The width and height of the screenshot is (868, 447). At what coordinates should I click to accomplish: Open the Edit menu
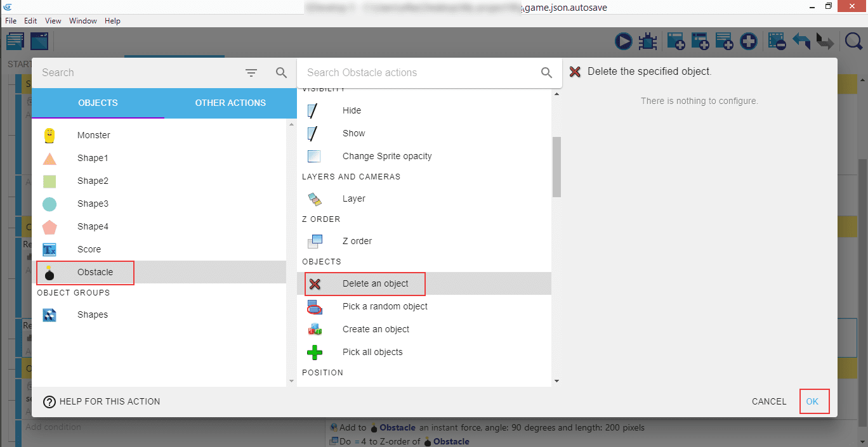click(30, 21)
